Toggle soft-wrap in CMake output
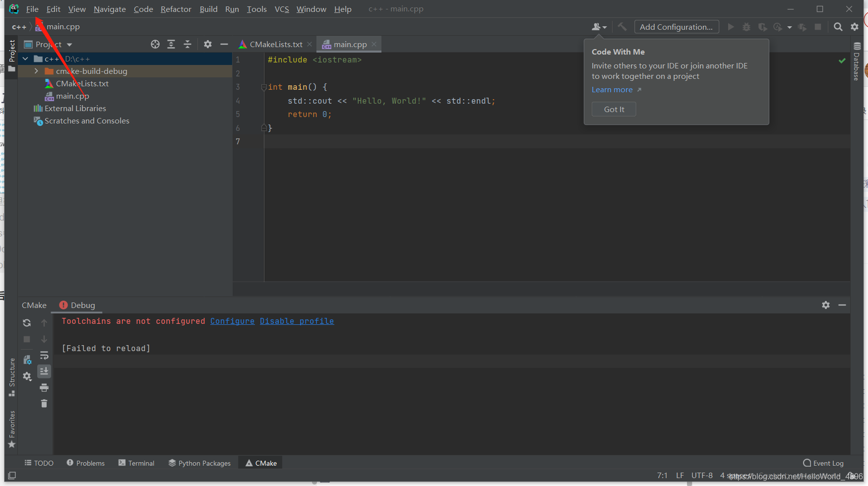This screenshot has height=486, width=868. point(44,355)
